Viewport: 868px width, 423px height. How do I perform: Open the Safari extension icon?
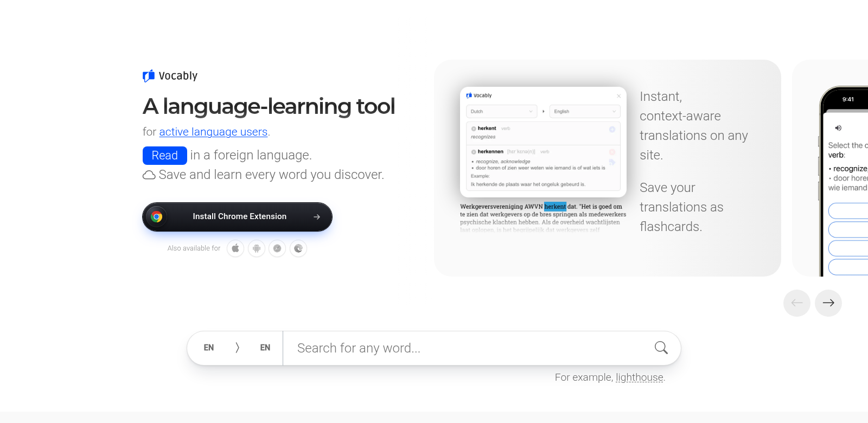pyautogui.click(x=277, y=248)
